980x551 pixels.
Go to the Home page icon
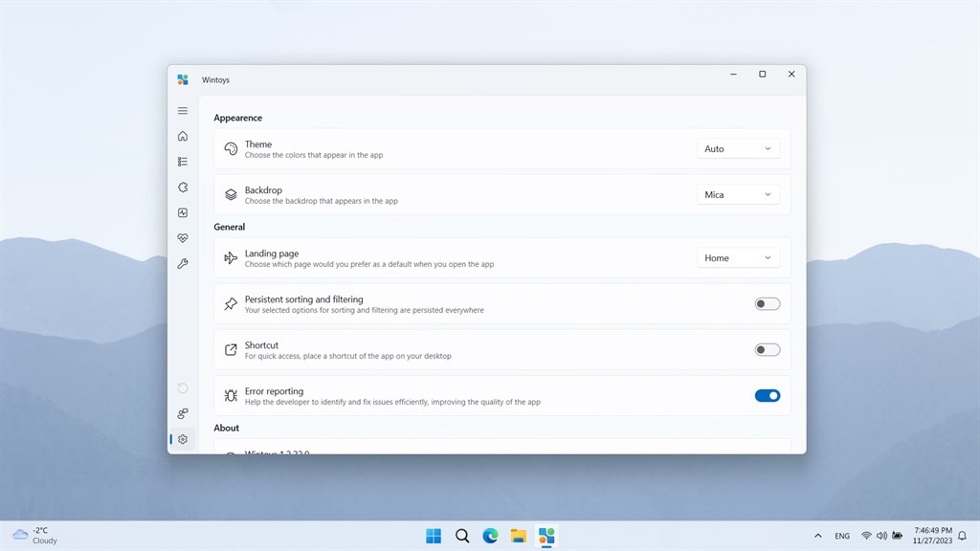tap(183, 136)
